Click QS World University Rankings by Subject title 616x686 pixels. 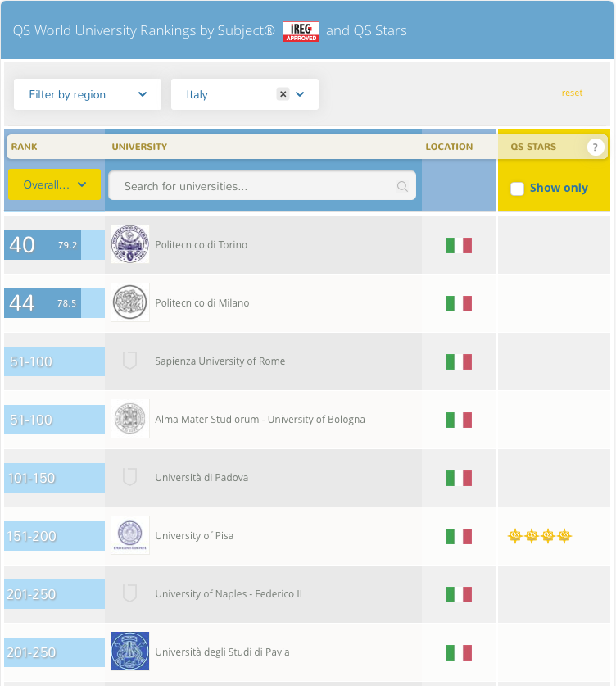[x=144, y=30]
